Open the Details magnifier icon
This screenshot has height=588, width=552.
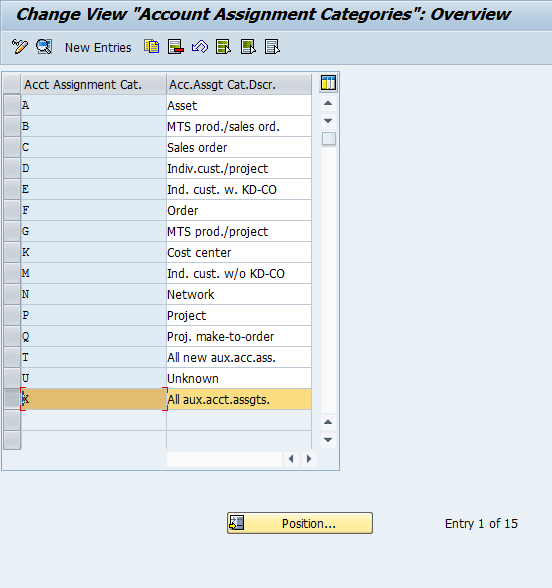pos(44,47)
